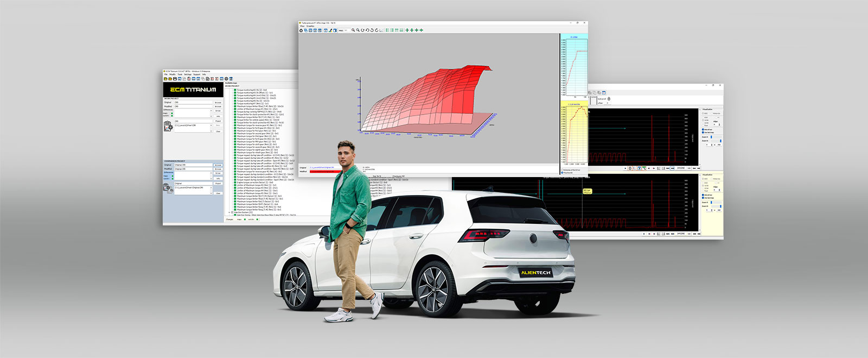Click the Clear button in Work Project
The height and width of the screenshot is (358, 868).
coord(218,131)
